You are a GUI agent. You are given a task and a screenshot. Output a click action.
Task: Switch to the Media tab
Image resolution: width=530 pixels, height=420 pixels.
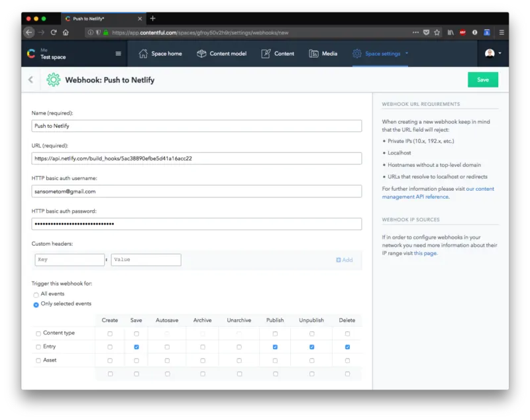[x=323, y=54]
